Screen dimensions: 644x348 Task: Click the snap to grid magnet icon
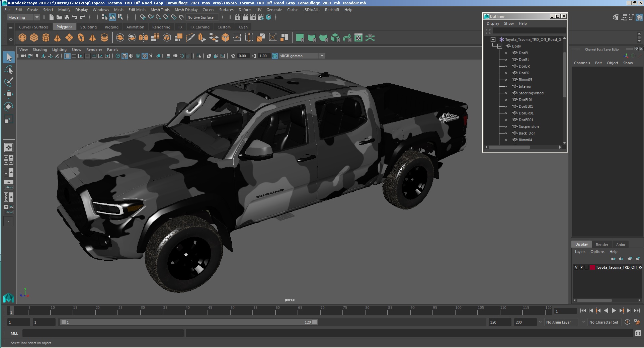[x=143, y=17]
